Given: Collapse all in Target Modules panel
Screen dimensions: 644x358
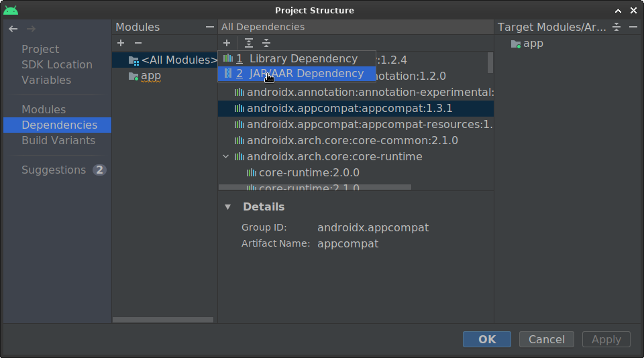Looking at the screenshot, I should pyautogui.click(x=616, y=27).
